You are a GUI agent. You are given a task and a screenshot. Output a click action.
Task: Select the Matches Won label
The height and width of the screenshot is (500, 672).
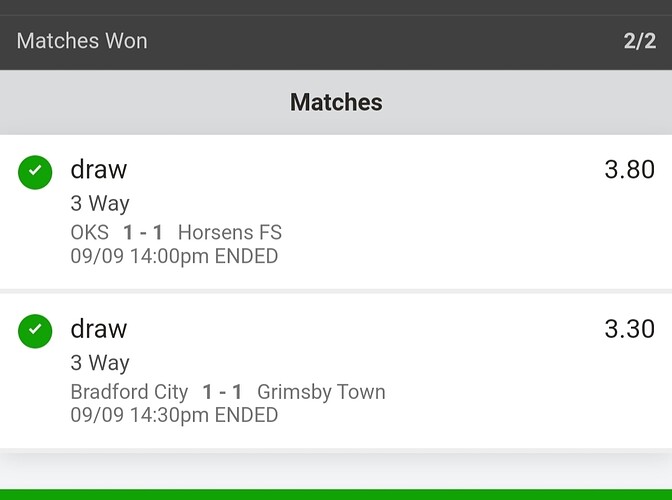tap(82, 41)
